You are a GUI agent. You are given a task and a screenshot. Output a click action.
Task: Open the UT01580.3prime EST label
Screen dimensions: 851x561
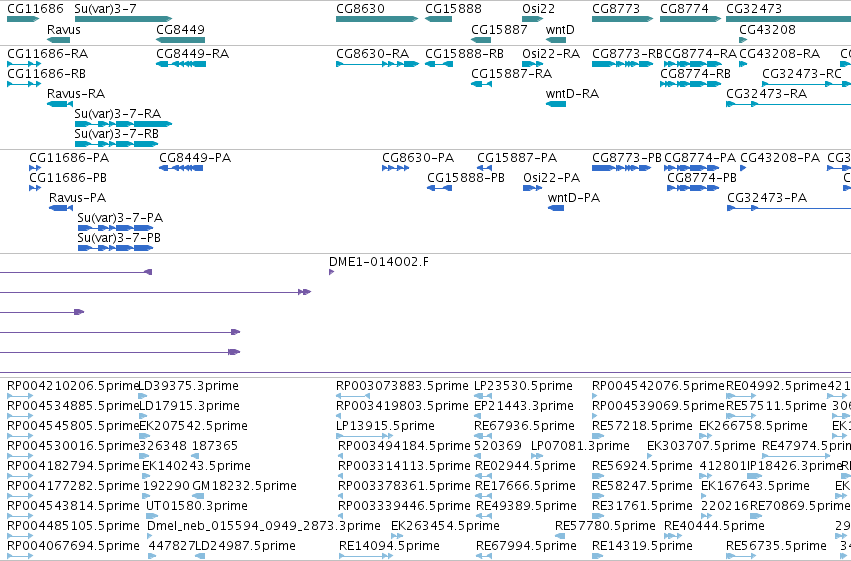point(196,506)
